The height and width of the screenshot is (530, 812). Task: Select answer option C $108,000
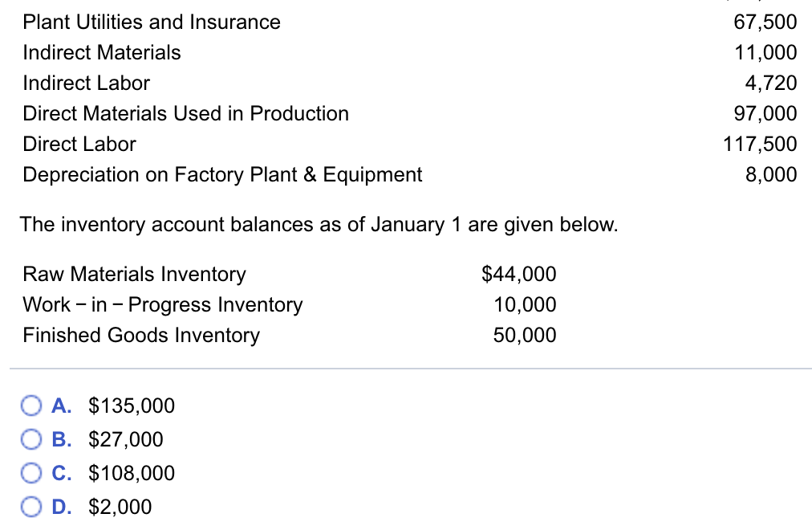(31, 473)
